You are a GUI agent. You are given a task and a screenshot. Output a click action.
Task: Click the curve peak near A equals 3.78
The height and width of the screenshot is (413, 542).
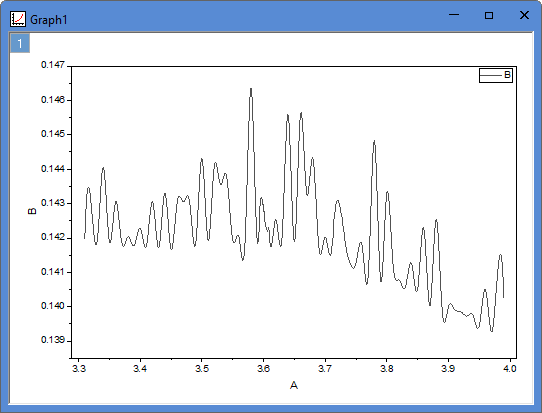point(374,142)
